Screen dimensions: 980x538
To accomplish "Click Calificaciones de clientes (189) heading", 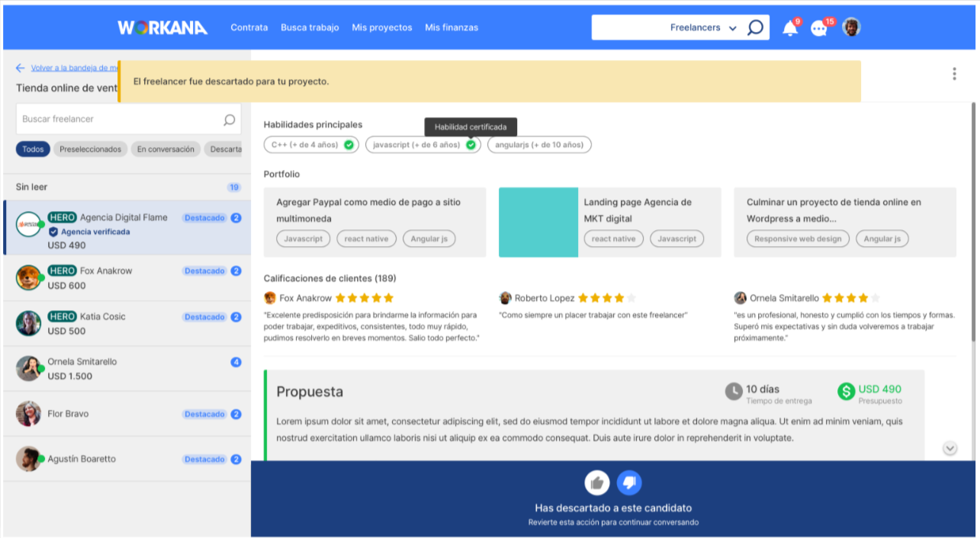I will (329, 278).
